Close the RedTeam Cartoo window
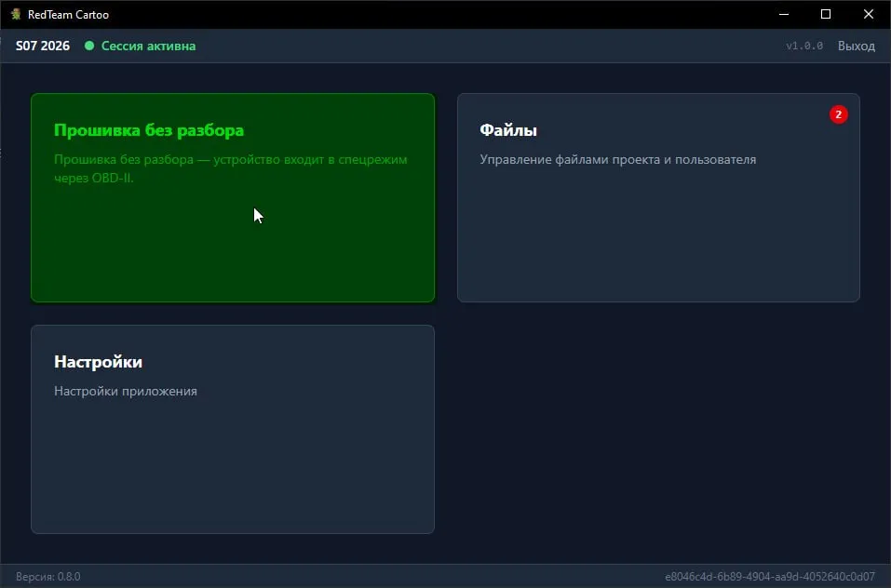891x588 pixels. (x=869, y=14)
